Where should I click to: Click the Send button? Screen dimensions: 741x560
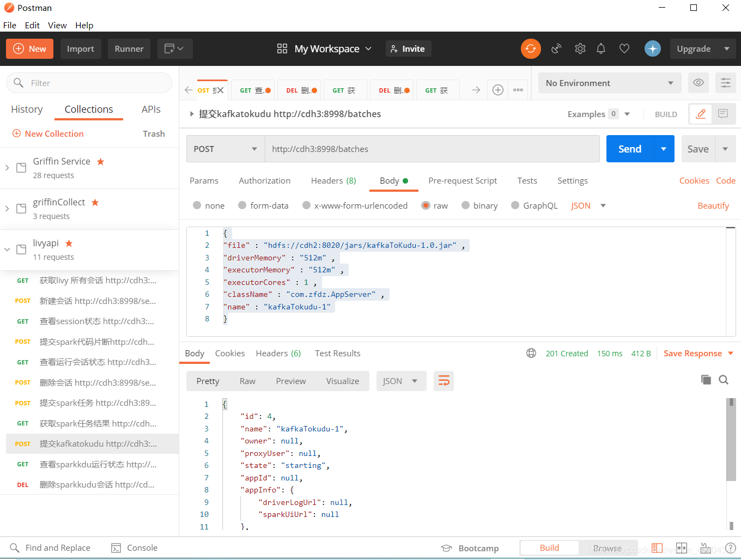tap(630, 149)
